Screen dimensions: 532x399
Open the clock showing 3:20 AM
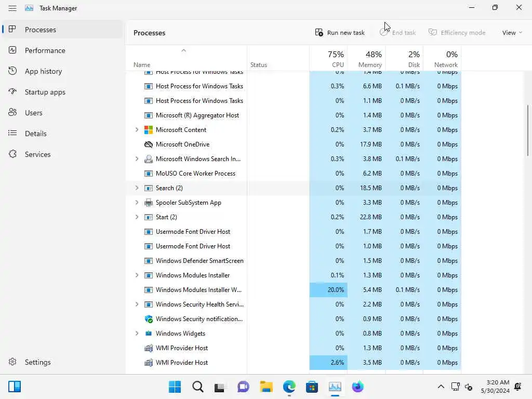(x=495, y=387)
